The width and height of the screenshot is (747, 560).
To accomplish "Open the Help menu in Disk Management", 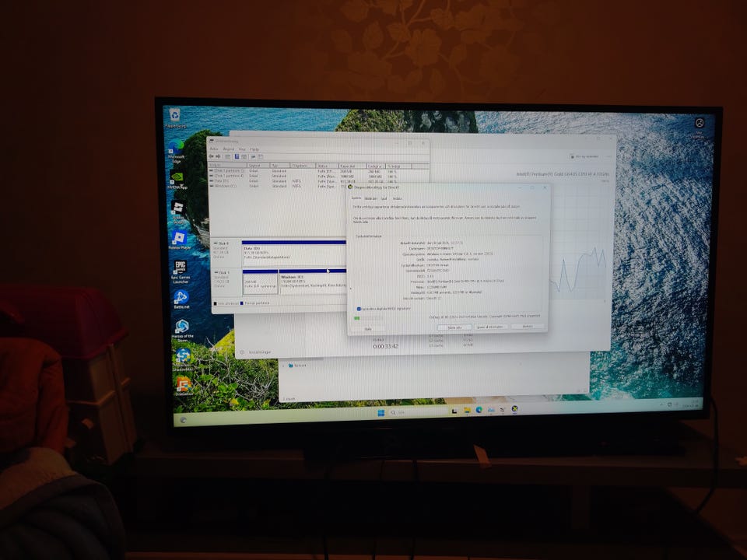I will pos(254,149).
